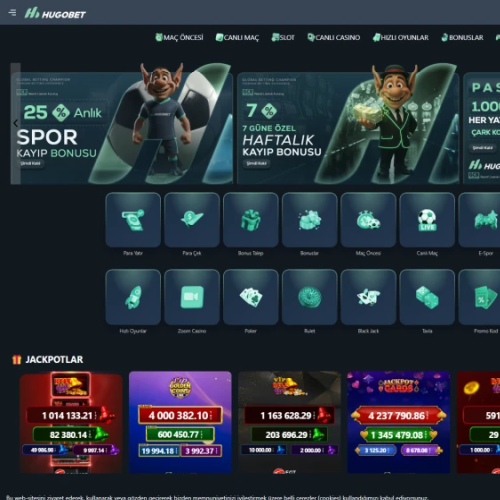
Task: Open the MAÇ ÖNCESİ menu item
Action: pyautogui.click(x=179, y=37)
